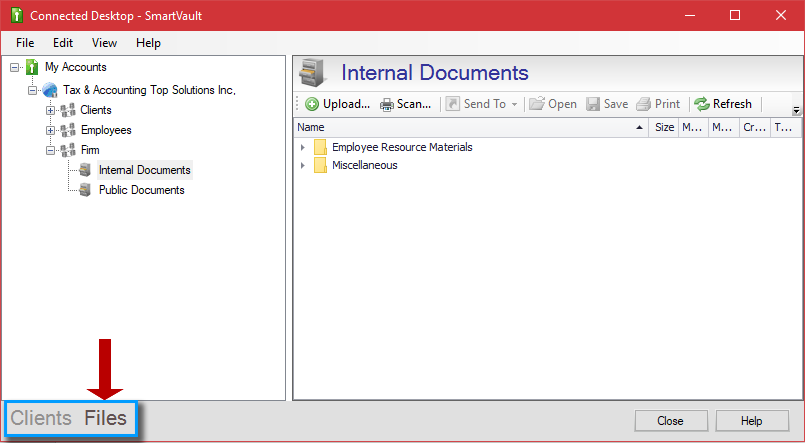Click the globe icon for Tax & Accounting

(x=50, y=90)
